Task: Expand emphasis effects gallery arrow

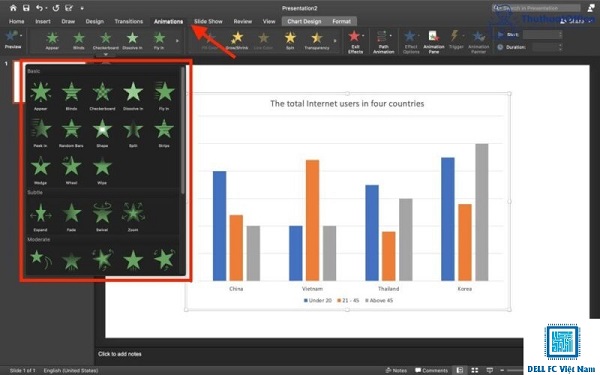Action: [x=335, y=41]
